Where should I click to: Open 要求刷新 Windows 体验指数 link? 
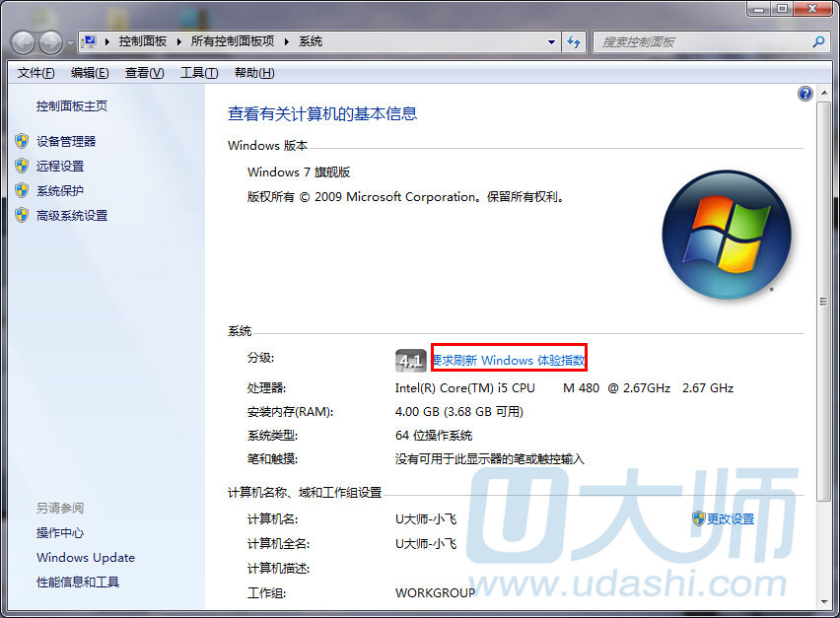point(509,360)
